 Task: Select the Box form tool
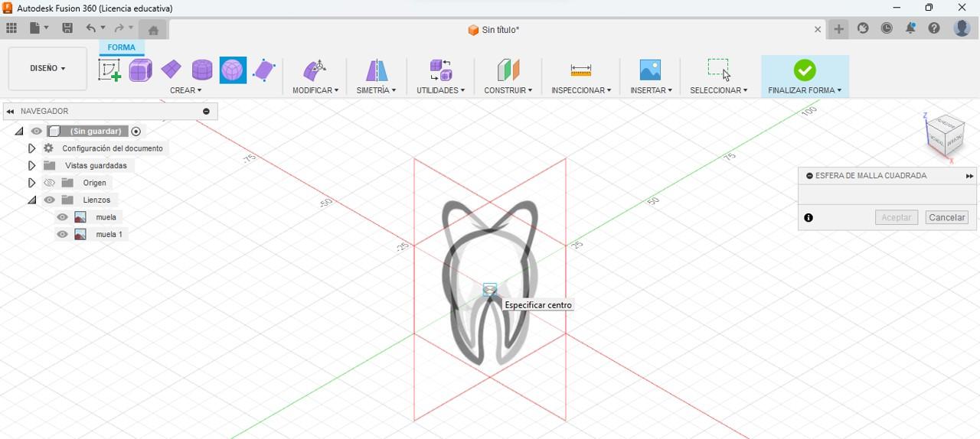coord(140,70)
